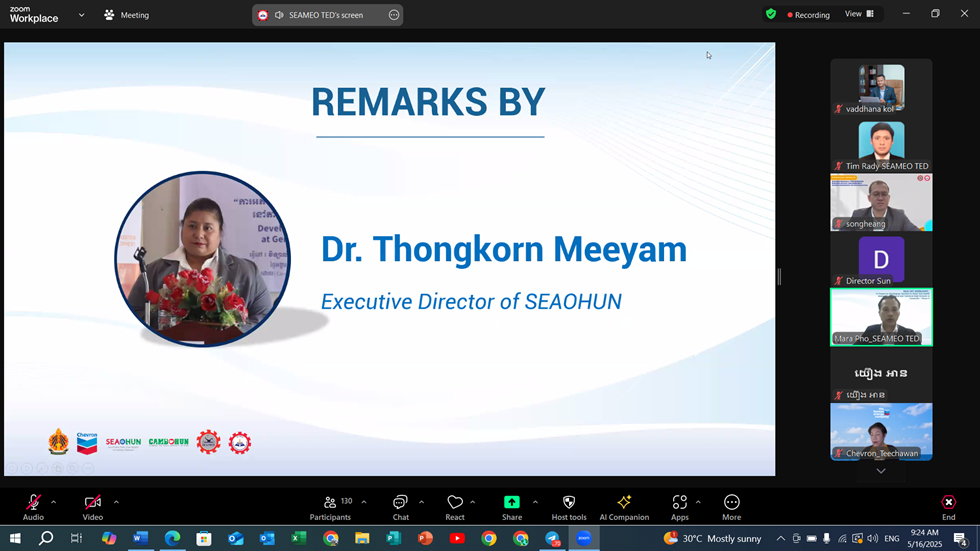Open PowerPoint from the Windows taskbar
The image size is (980, 551).
425,538
